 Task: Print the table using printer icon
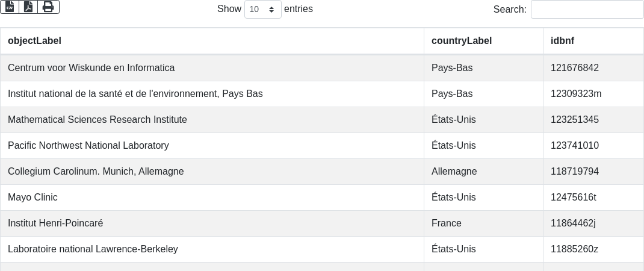(x=49, y=7)
